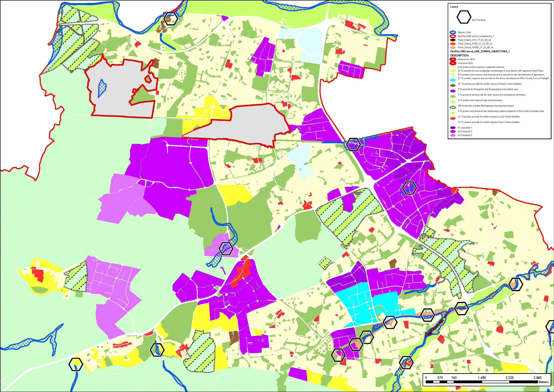554x392 pixels.
Task: Click the Meters label on scale bar
Action: click(543, 382)
